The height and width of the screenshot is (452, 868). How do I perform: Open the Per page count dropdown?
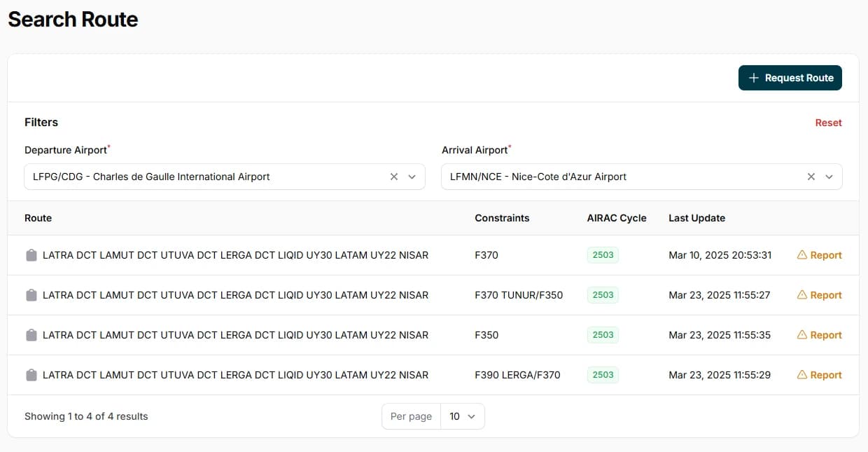462,416
